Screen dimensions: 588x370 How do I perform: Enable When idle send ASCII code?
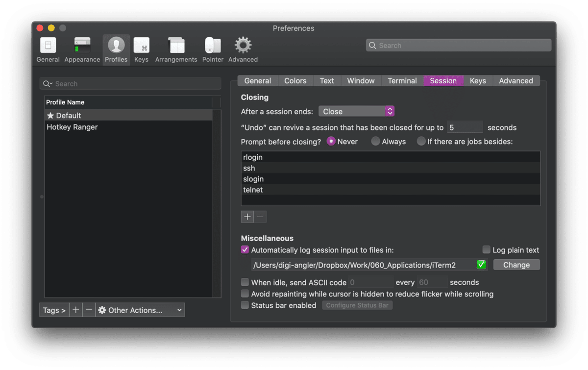[245, 282]
